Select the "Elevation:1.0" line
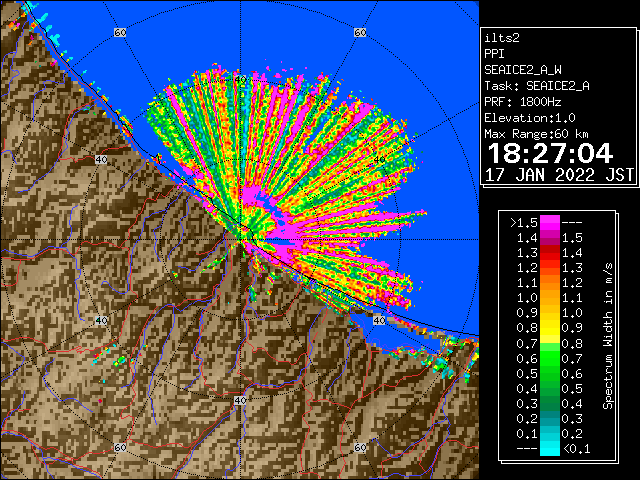This screenshot has height=480, width=640. click(530, 118)
